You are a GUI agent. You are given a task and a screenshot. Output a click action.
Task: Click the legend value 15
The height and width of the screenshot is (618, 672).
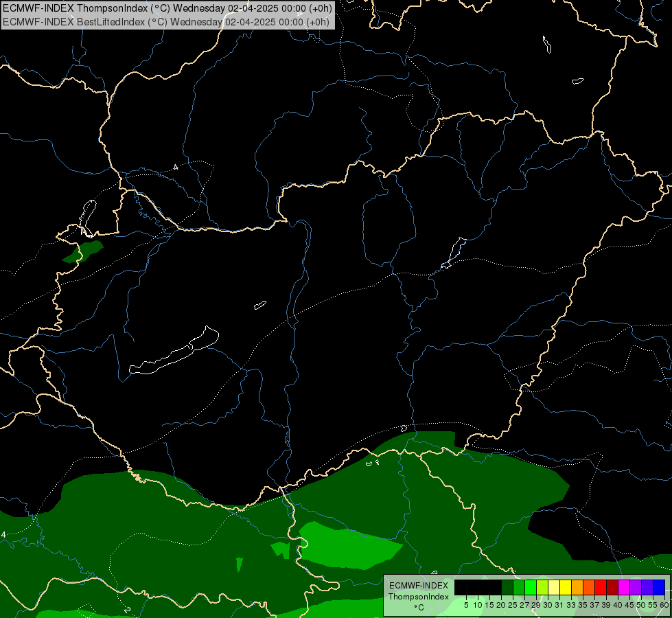(x=489, y=605)
